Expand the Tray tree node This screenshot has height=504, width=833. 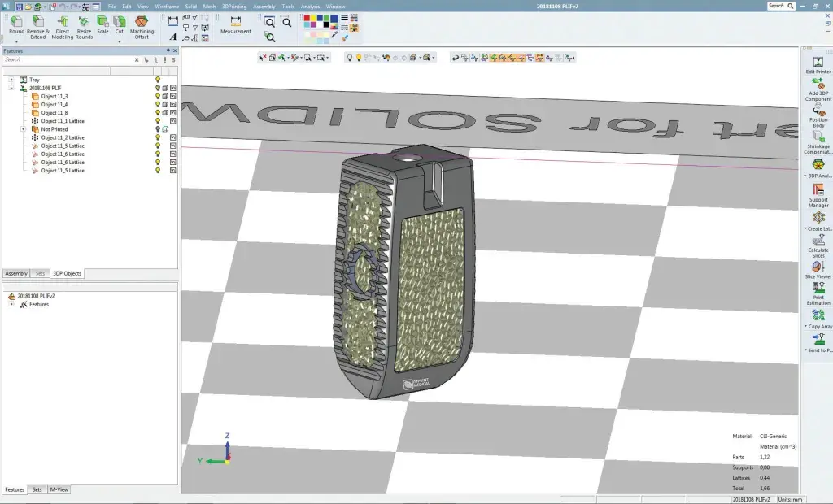tap(11, 80)
